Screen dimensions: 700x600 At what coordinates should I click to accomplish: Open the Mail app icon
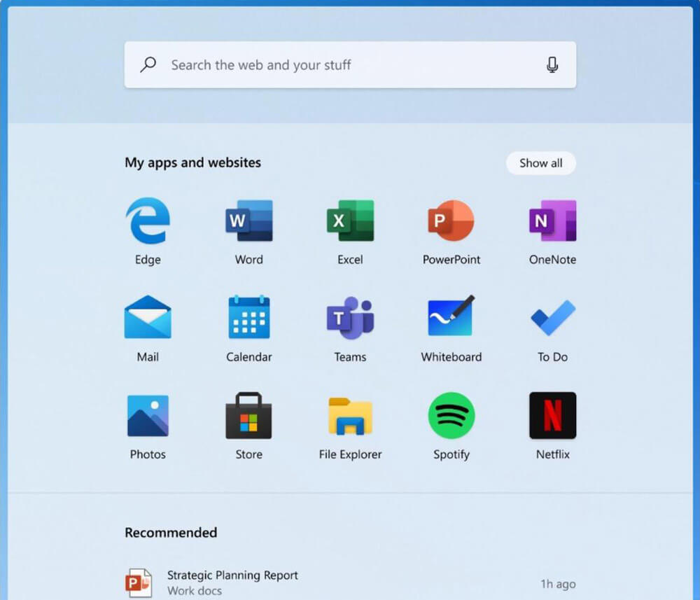(148, 317)
